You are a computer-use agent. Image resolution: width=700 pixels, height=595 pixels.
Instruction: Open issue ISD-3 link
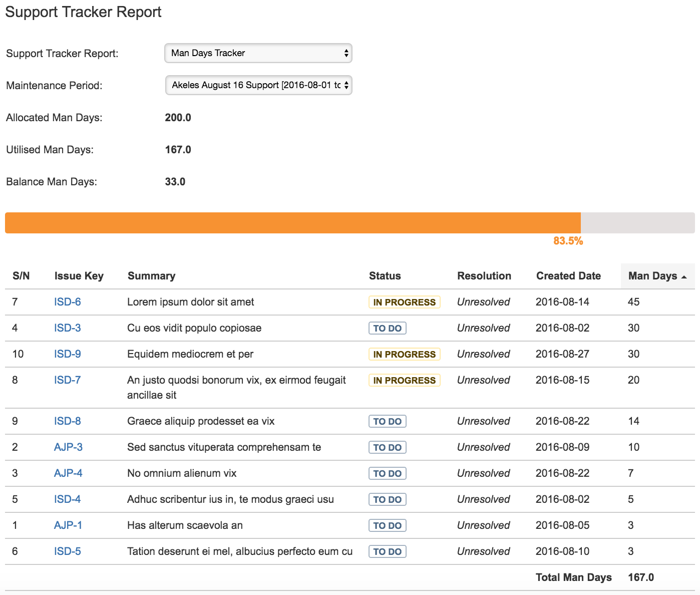pos(67,328)
